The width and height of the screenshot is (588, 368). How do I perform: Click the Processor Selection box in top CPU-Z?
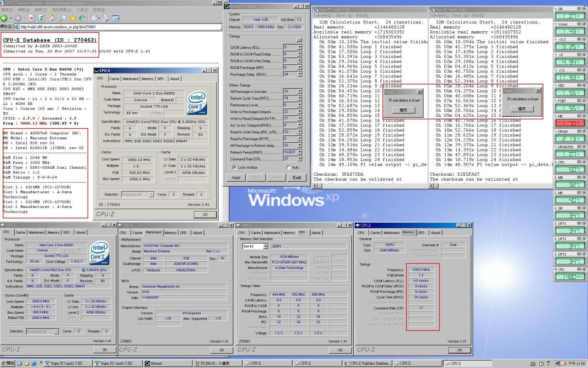(x=138, y=195)
